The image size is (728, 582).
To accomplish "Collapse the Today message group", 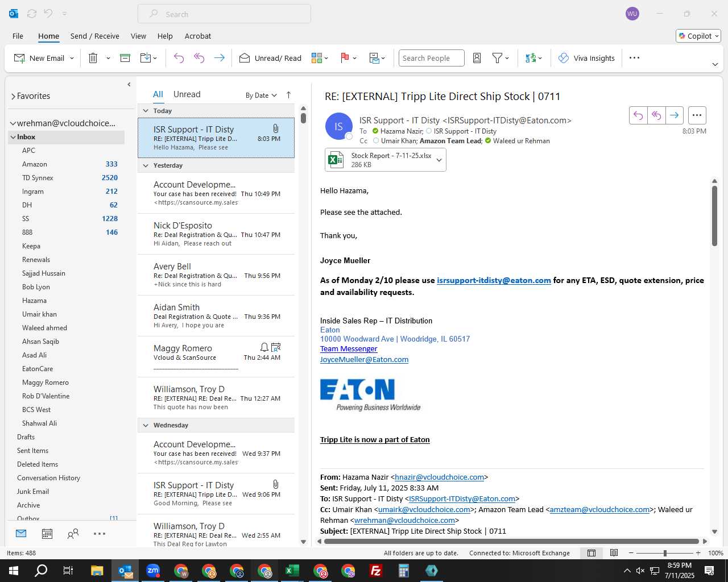I will pos(146,111).
